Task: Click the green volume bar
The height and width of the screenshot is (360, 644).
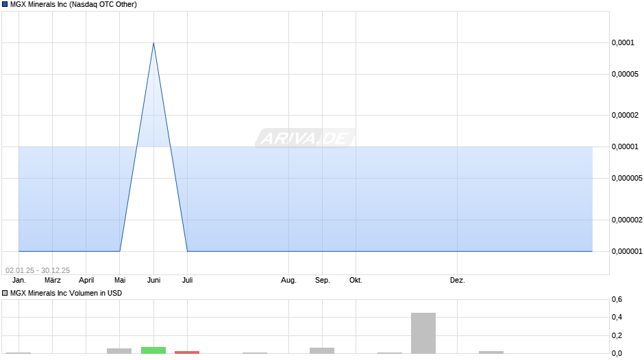Action: click(153, 350)
